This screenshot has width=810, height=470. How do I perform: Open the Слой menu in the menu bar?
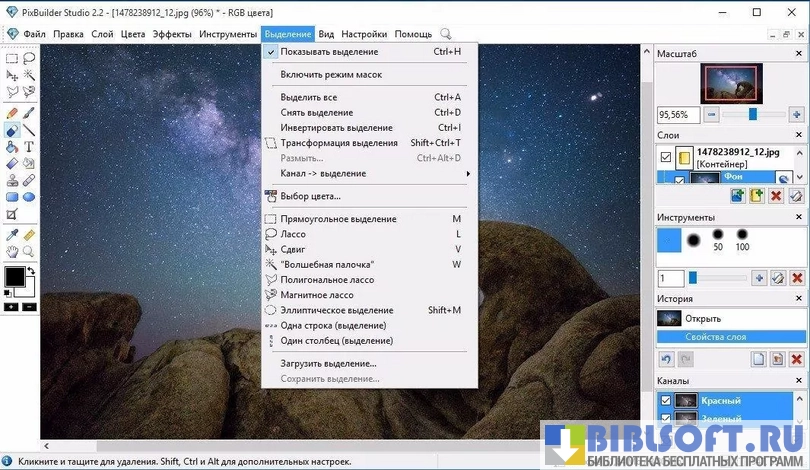click(x=102, y=34)
